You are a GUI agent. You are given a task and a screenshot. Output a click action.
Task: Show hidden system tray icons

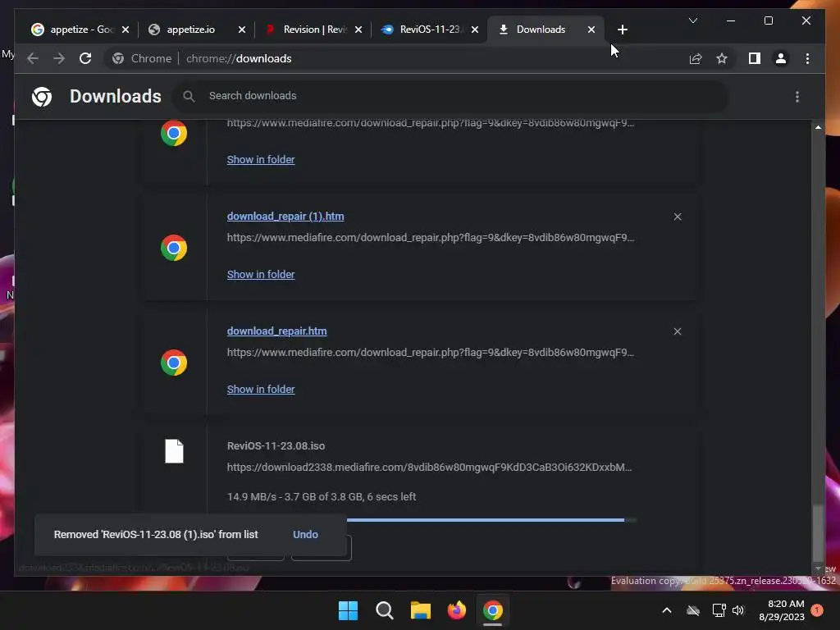tap(667, 610)
